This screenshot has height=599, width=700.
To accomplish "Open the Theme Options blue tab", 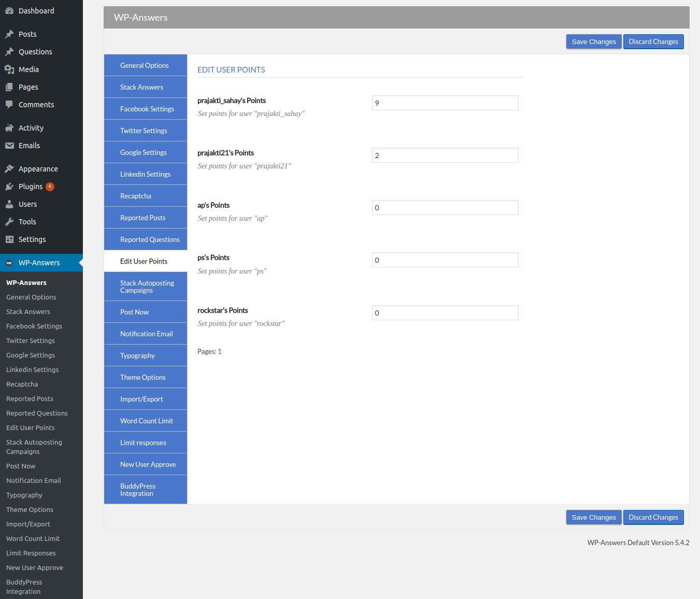I will coord(146,377).
